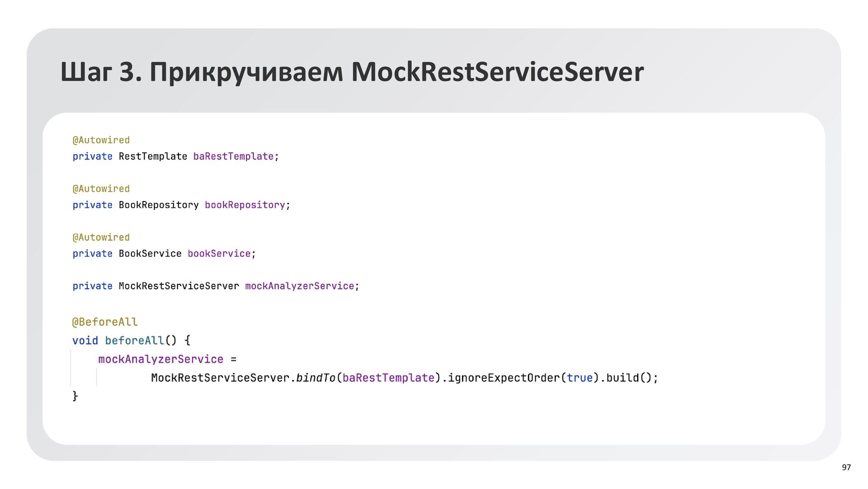Click the closing curly brace of beforeAll
The height and width of the screenshot is (489, 868).
75,396
